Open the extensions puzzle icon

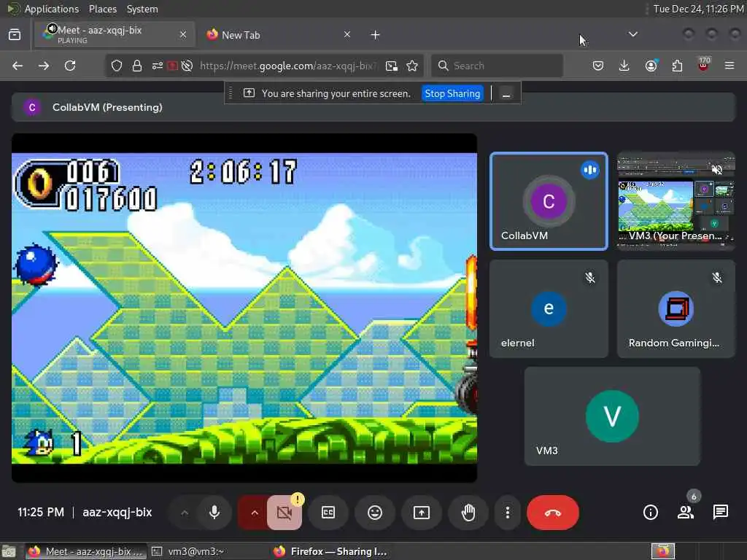[x=677, y=66]
